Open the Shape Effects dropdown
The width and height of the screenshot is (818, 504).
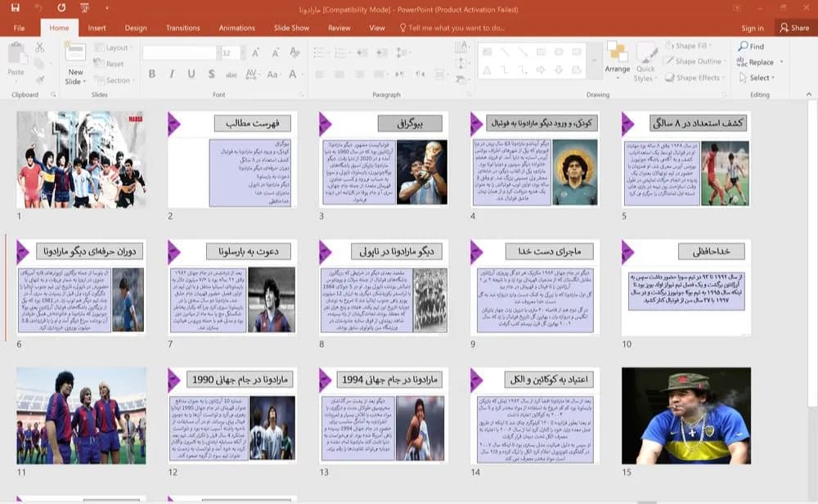pyautogui.click(x=694, y=78)
